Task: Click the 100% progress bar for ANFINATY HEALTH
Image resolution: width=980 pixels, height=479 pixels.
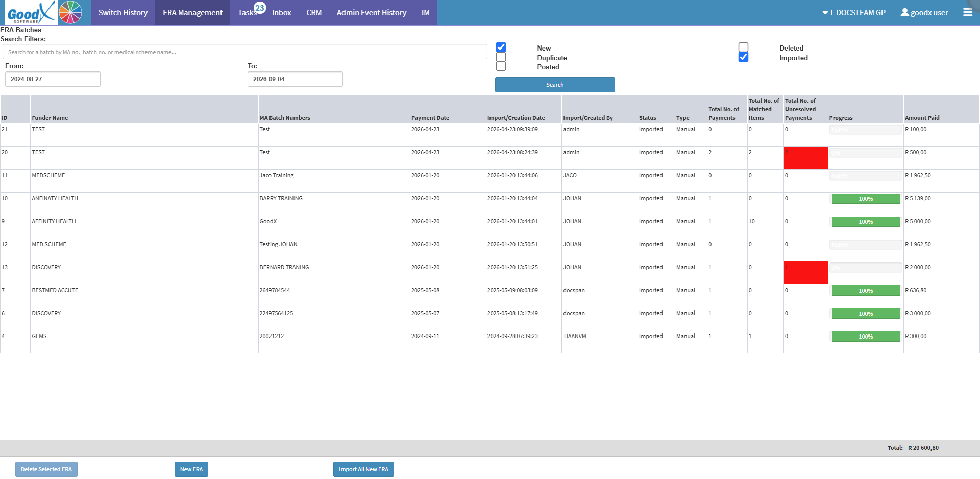Action: 866,199
